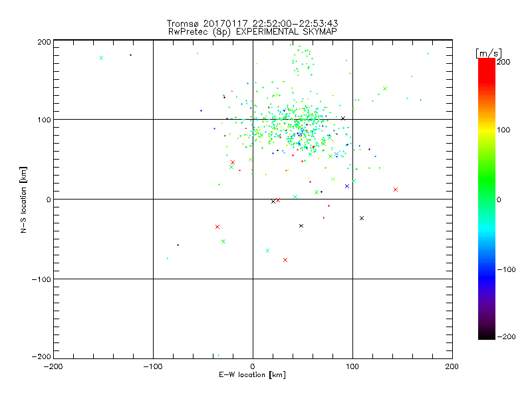
Task: Select the 'N-S location [km]' axis label
Action: click(x=23, y=199)
